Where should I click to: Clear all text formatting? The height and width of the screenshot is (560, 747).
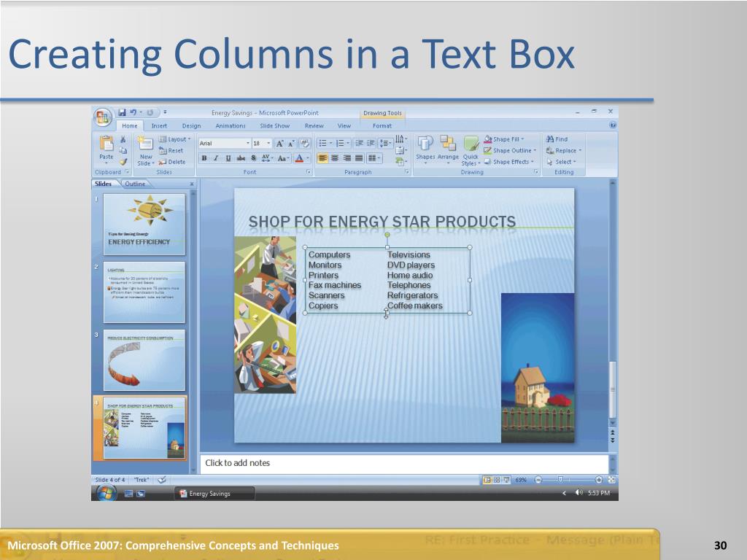[x=305, y=144]
